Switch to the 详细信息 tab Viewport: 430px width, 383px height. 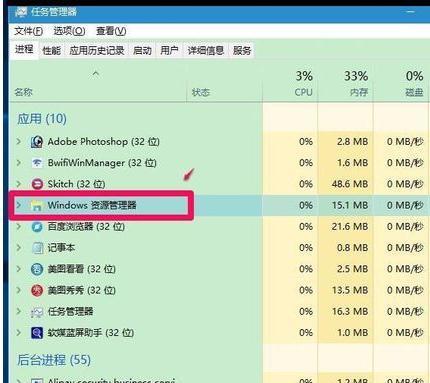point(206,51)
